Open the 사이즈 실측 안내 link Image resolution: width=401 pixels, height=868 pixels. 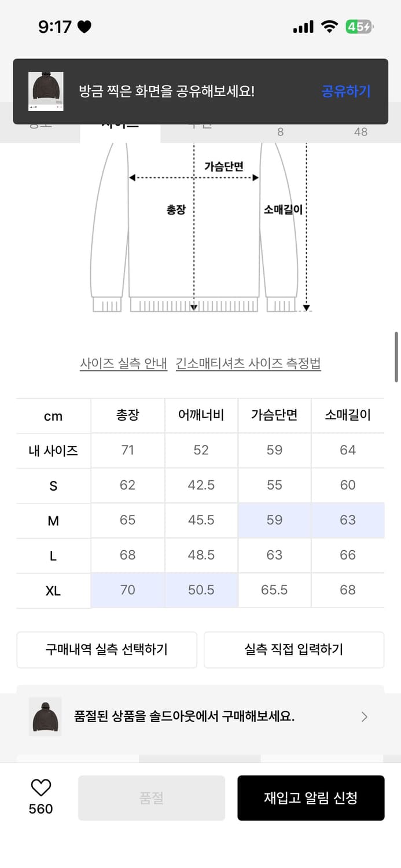(123, 364)
